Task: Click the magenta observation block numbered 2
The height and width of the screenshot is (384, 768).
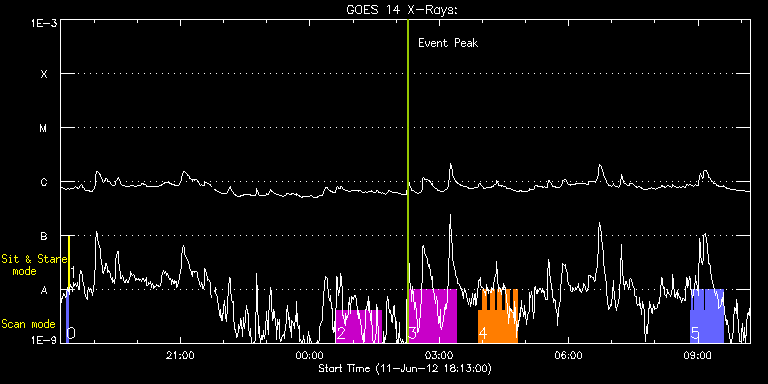Action: (359, 326)
